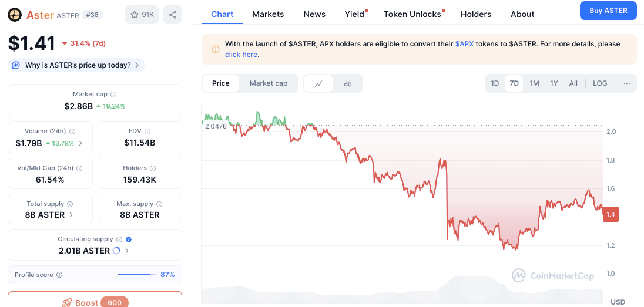
Task: Click the Profile score info icon
Action: click(59, 275)
